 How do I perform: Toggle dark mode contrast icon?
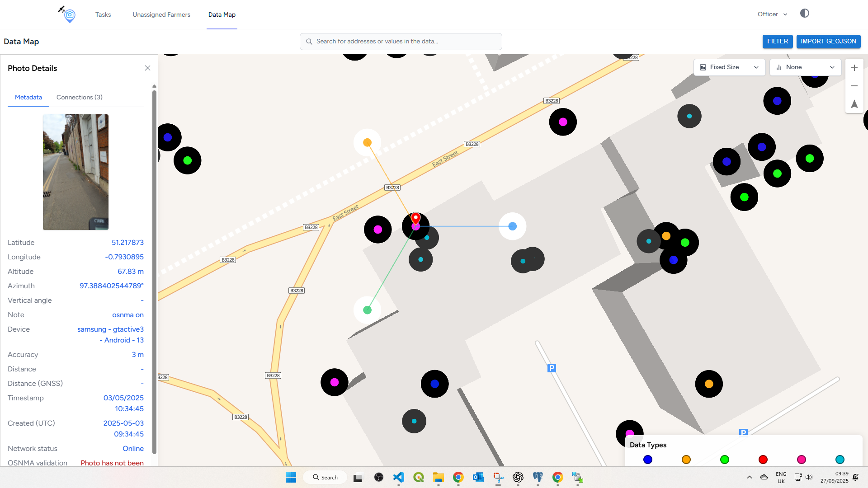pyautogui.click(x=804, y=14)
